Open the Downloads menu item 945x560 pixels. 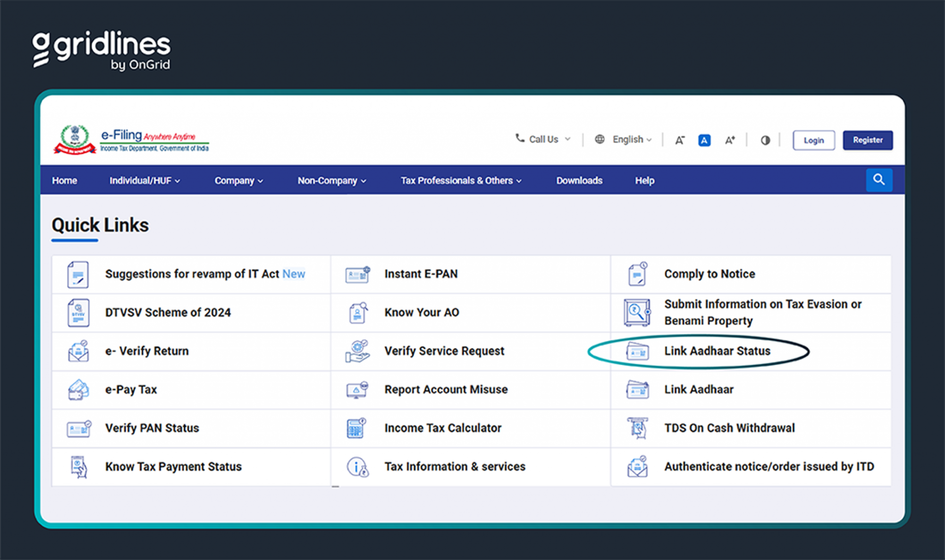tap(579, 181)
